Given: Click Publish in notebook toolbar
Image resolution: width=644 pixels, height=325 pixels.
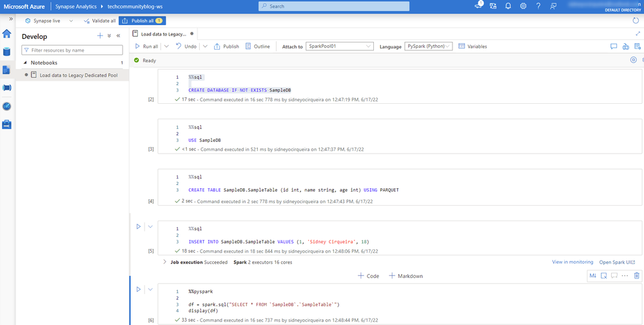Looking at the screenshot, I should tap(227, 46).
